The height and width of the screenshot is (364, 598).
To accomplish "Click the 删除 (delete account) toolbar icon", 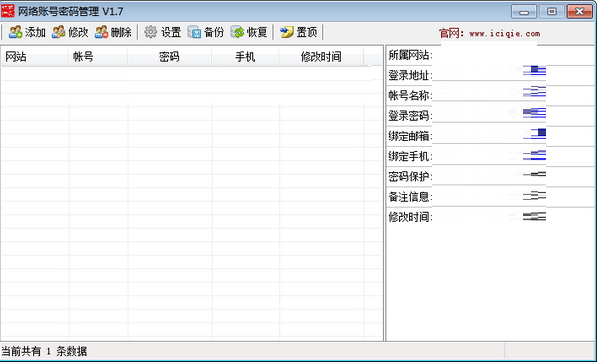I will (x=101, y=32).
